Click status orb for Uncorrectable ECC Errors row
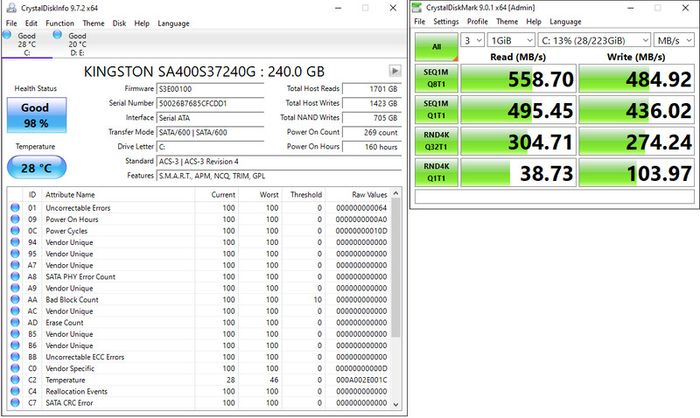 click(x=15, y=357)
